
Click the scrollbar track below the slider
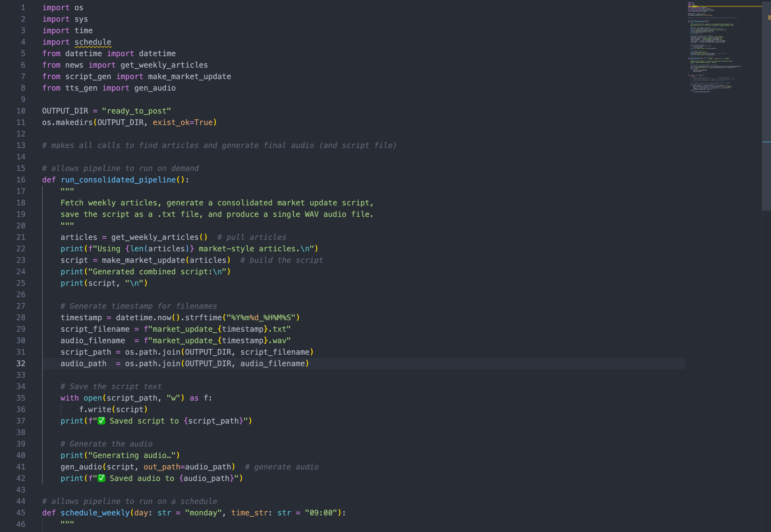[x=766, y=367]
